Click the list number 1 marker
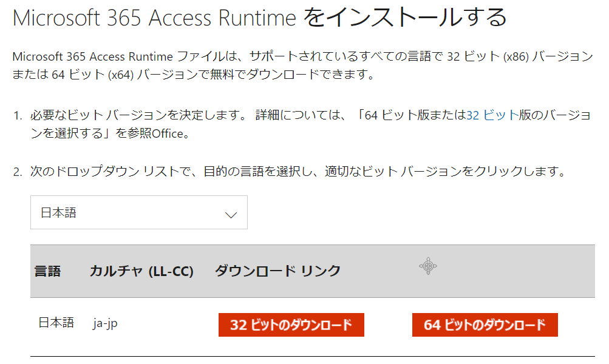This screenshot has height=364, width=609. pyautogui.click(x=18, y=115)
